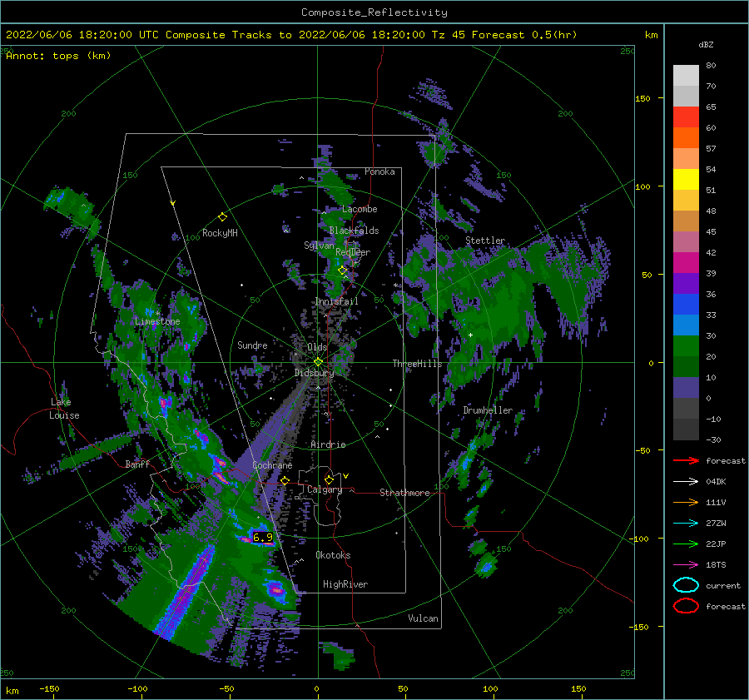Click the yellow diamond marker above Calgary

[329, 479]
